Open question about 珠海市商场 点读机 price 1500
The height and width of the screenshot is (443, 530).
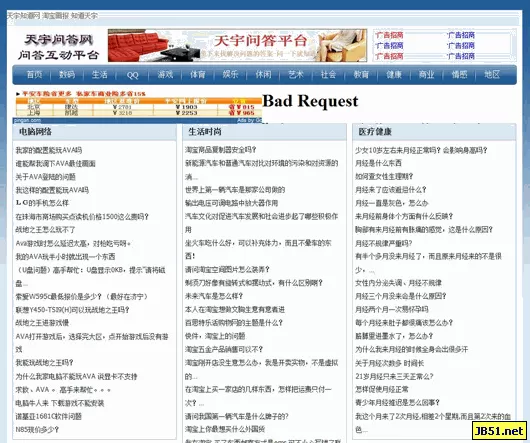pos(82,217)
